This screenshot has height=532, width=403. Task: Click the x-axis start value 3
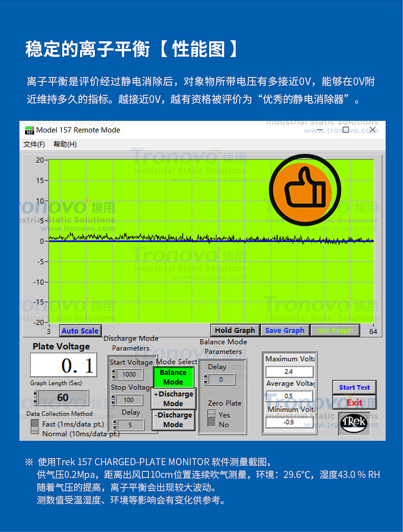tap(48, 332)
